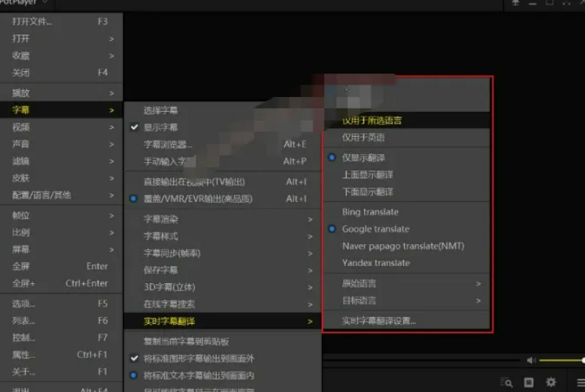The height and width of the screenshot is (392, 585).
Task: Select Bing translate engine
Action: [x=406, y=212]
